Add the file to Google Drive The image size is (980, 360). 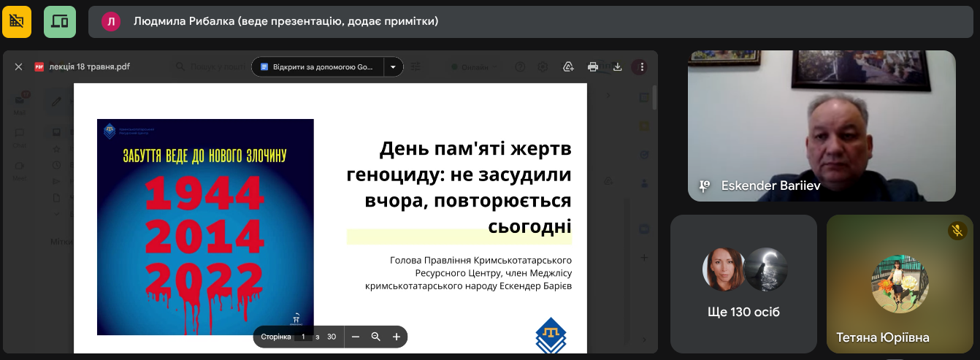tap(568, 66)
